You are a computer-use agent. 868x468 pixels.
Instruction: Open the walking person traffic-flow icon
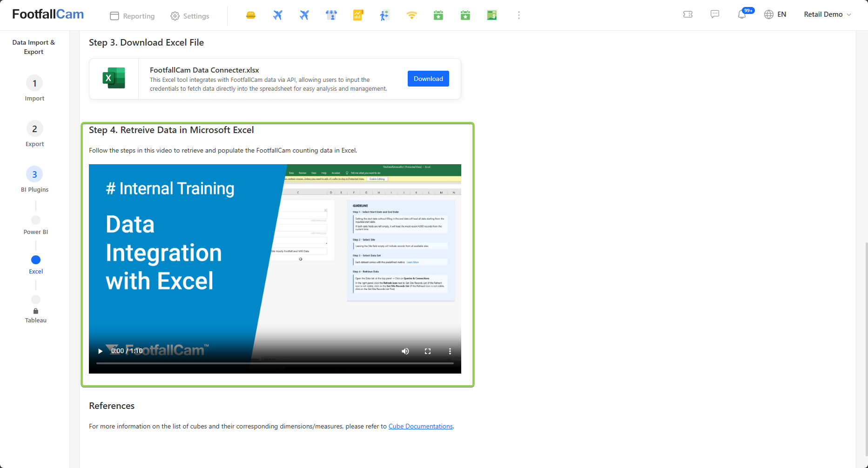tap(384, 15)
